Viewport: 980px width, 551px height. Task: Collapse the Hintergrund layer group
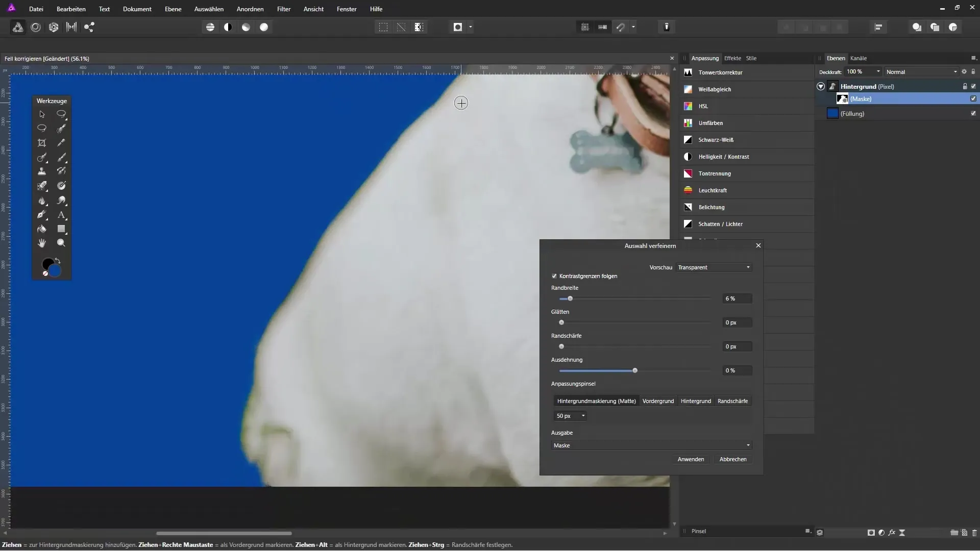tap(821, 87)
